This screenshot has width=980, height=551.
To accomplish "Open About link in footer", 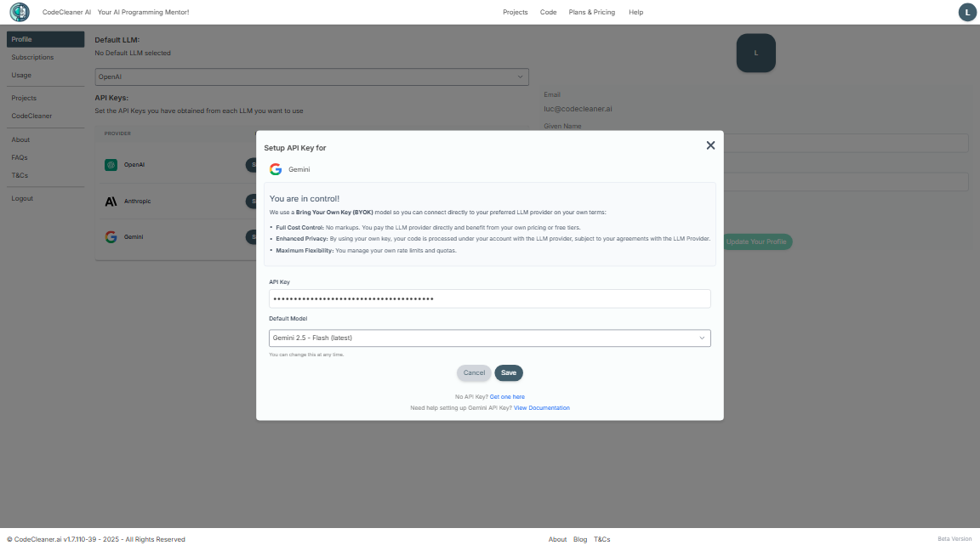I will tap(557, 540).
